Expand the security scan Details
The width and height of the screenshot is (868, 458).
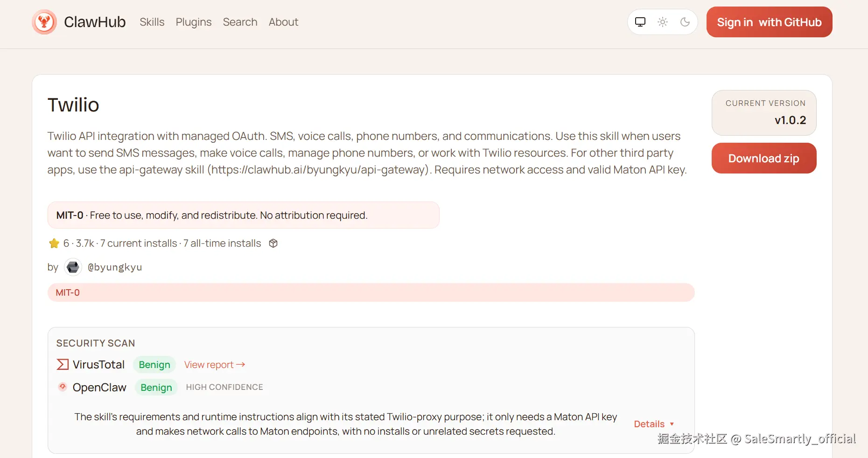[x=653, y=424]
